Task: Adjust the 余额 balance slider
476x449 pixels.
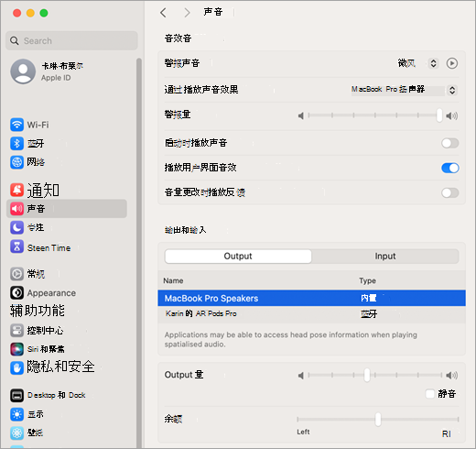Action: coord(378,419)
